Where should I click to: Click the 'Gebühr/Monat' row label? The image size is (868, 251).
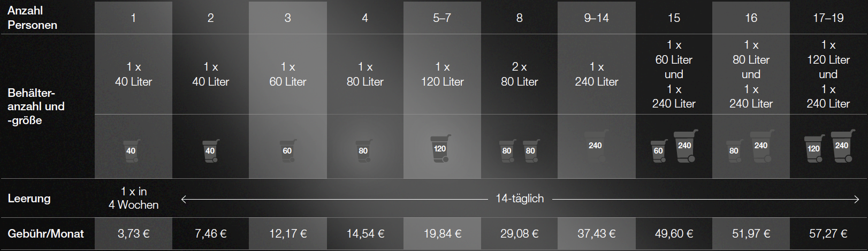(45, 234)
